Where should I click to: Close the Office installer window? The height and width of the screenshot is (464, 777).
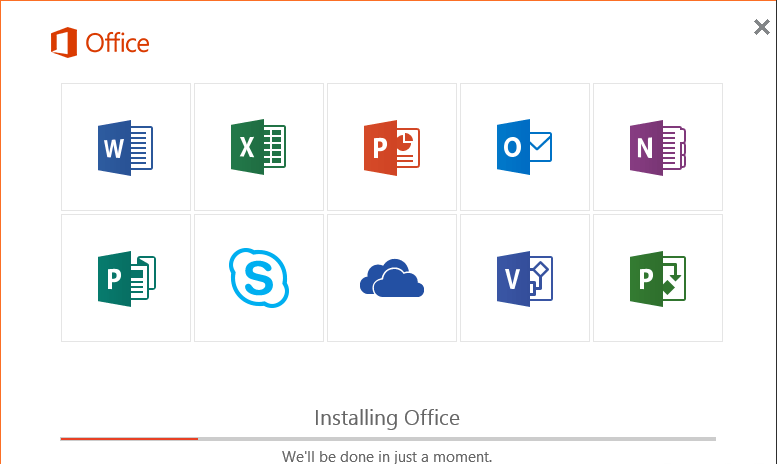pyautogui.click(x=762, y=27)
